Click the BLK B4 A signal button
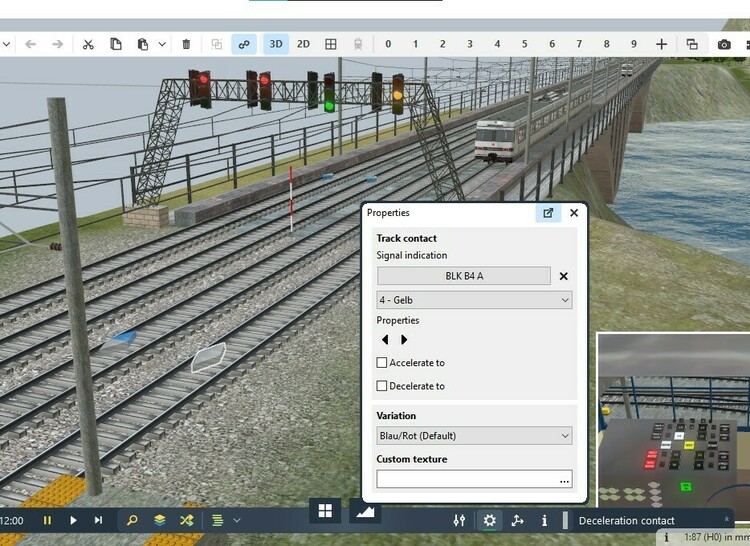This screenshot has height=546, width=750. 464,276
